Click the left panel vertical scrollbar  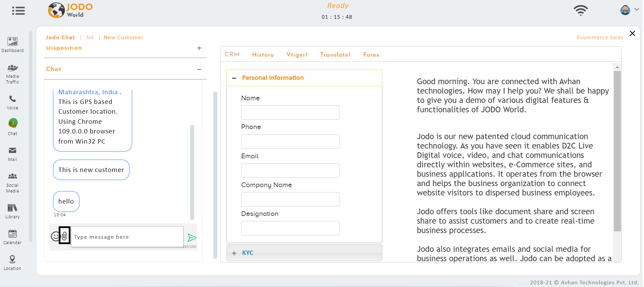tap(215, 175)
